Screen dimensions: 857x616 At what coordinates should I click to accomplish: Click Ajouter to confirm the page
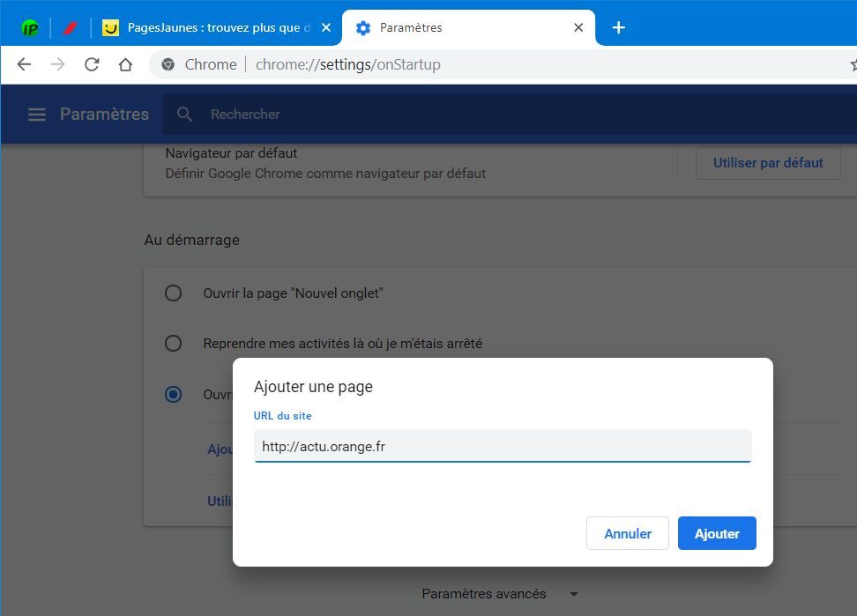pyautogui.click(x=716, y=533)
